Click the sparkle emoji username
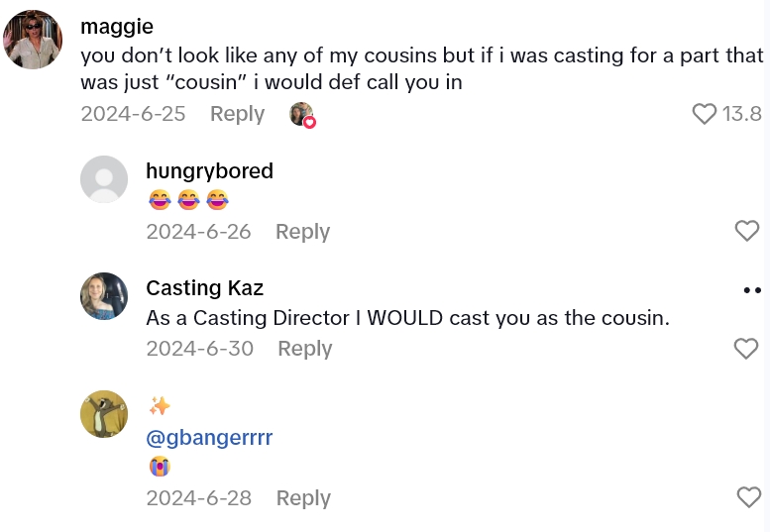Viewport: 770px width, 532px height. tap(159, 406)
